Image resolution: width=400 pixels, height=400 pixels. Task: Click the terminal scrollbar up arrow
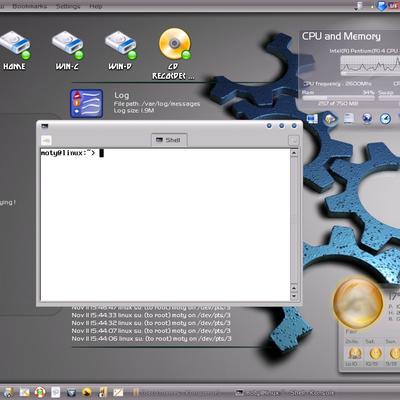294,153
